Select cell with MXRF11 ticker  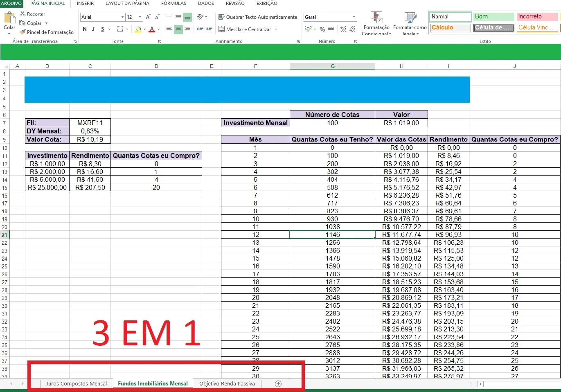[x=90, y=123]
